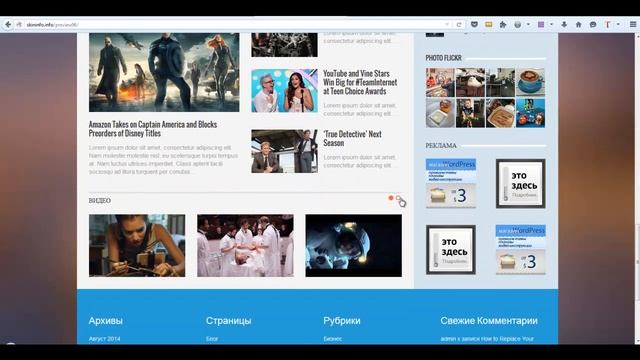Open second Flickr photo in top row
Image resolution: width=640 pixels, height=360 pixels.
coord(470,82)
